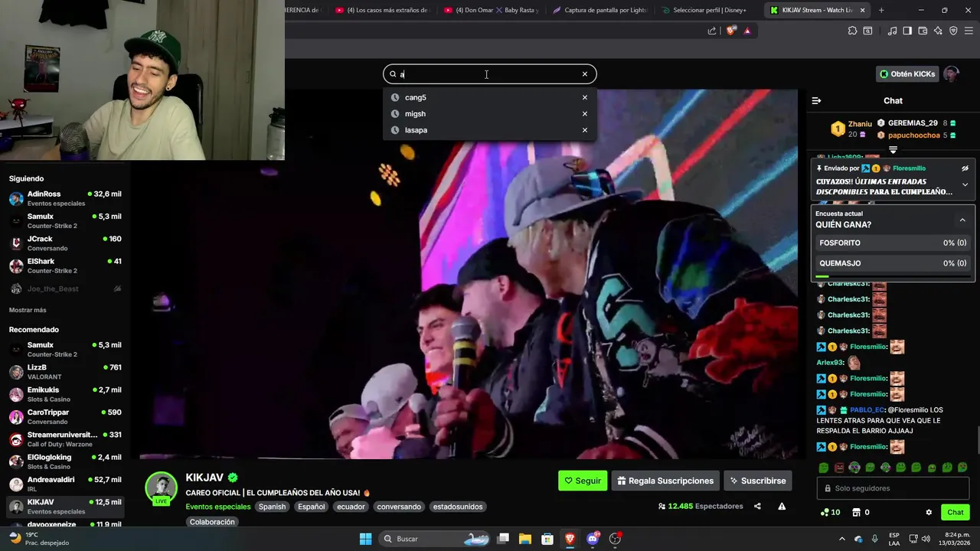This screenshot has height=551, width=980.
Task: Open the shop icon showing 0
Action: (861, 512)
